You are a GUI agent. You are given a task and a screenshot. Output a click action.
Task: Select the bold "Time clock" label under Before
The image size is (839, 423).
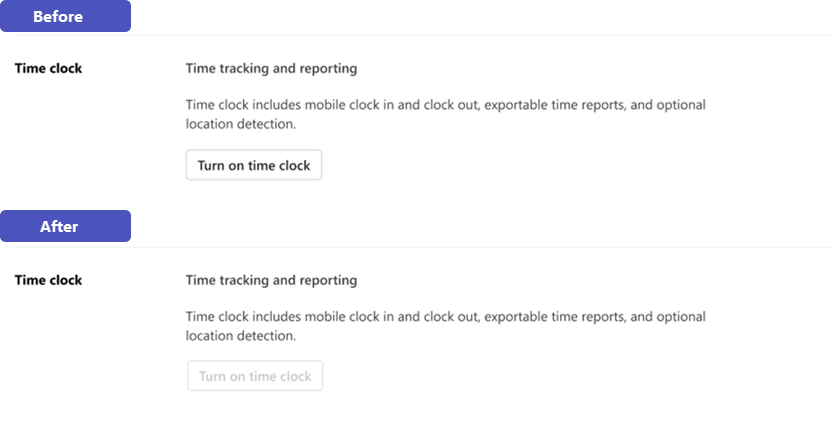tap(49, 69)
